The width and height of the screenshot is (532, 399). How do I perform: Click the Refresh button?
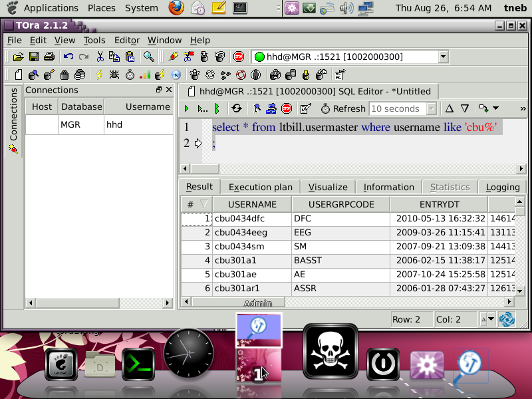click(x=342, y=108)
